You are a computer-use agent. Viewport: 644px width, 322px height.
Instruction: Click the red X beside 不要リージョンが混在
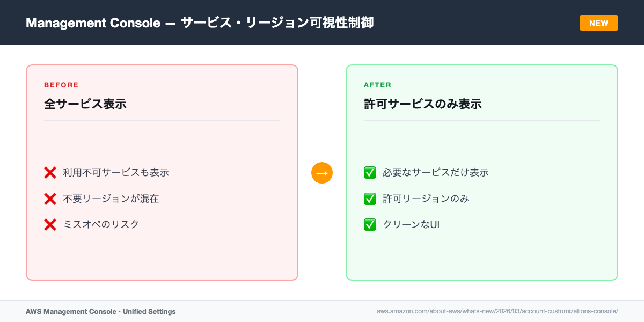click(x=50, y=199)
